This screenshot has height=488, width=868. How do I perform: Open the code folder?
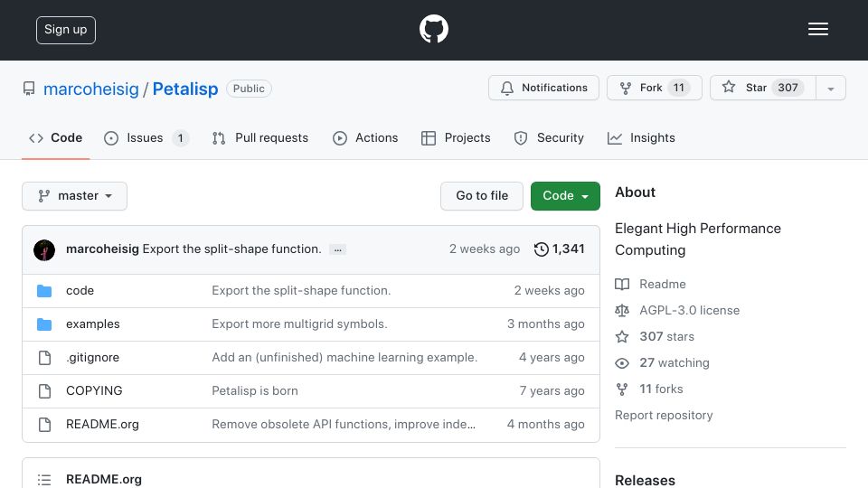80,290
